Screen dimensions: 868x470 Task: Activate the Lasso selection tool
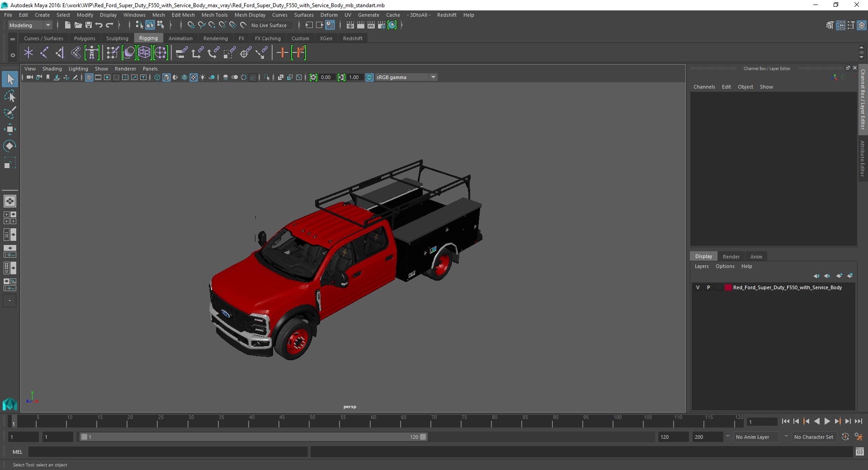(x=9, y=96)
